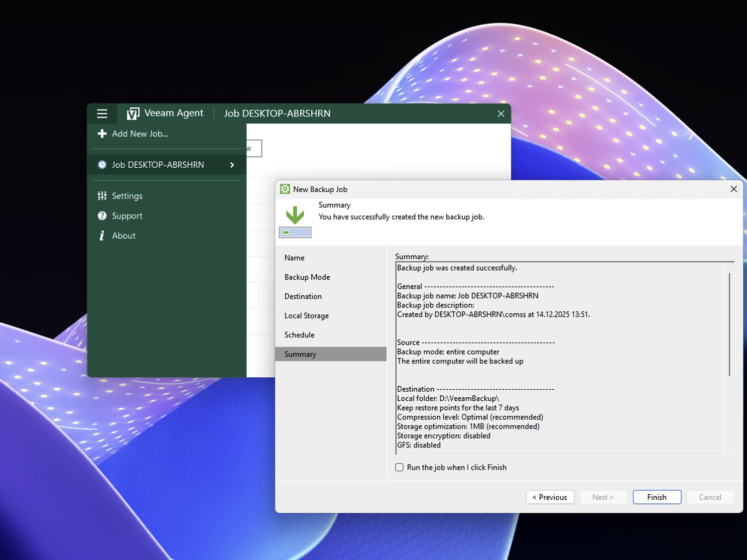The height and width of the screenshot is (560, 747).
Task: Click the 'Backup job name: Job DESKTOP-ABRSHRN' line
Action: (x=468, y=296)
